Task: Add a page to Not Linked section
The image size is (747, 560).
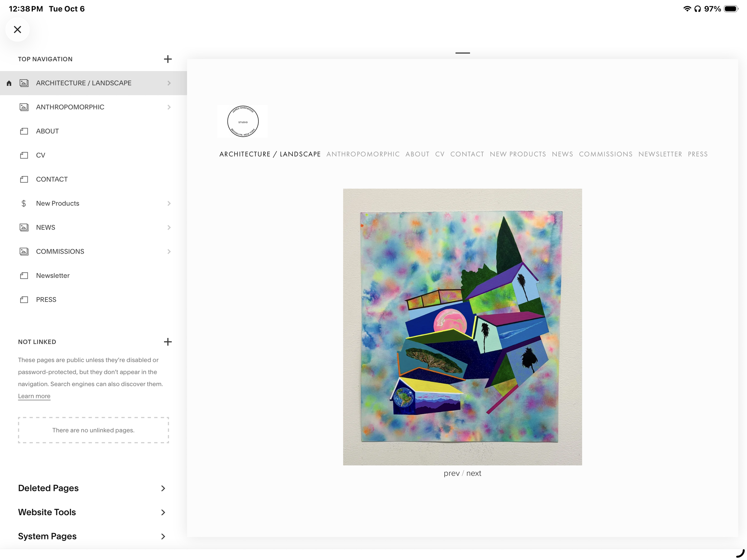Action: click(x=168, y=342)
